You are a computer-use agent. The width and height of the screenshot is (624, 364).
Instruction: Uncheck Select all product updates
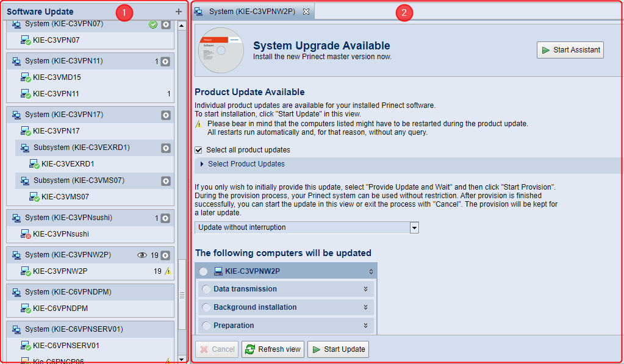tap(198, 149)
